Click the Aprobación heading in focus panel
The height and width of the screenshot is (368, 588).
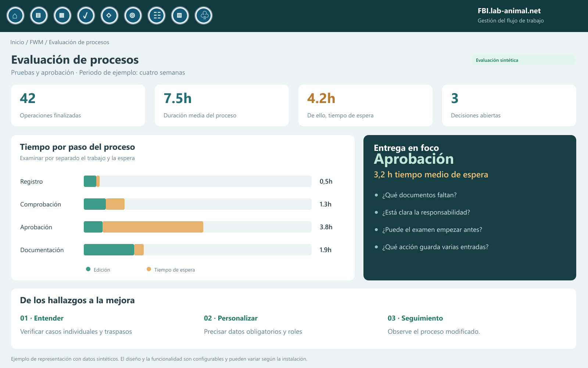click(x=414, y=159)
